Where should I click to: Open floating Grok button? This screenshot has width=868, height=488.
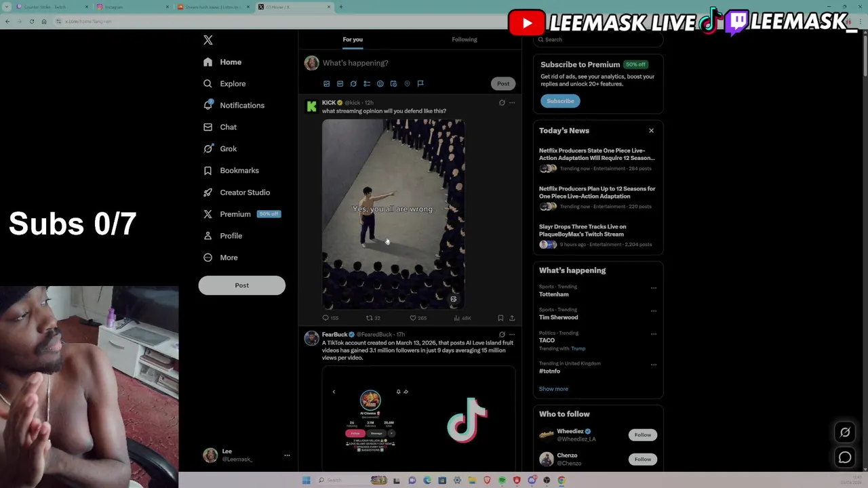pos(845,432)
